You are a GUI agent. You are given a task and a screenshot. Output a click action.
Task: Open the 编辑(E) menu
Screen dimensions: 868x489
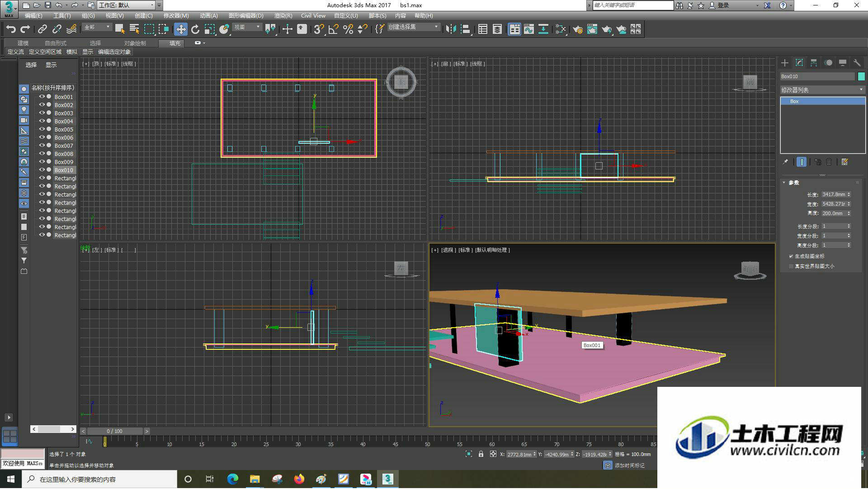point(33,16)
